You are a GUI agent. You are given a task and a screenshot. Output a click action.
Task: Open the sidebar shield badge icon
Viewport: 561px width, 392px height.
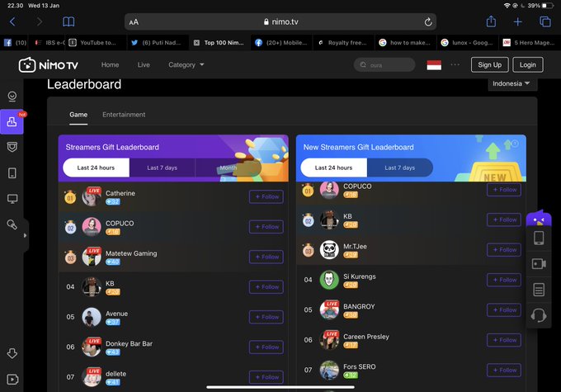tap(12, 147)
